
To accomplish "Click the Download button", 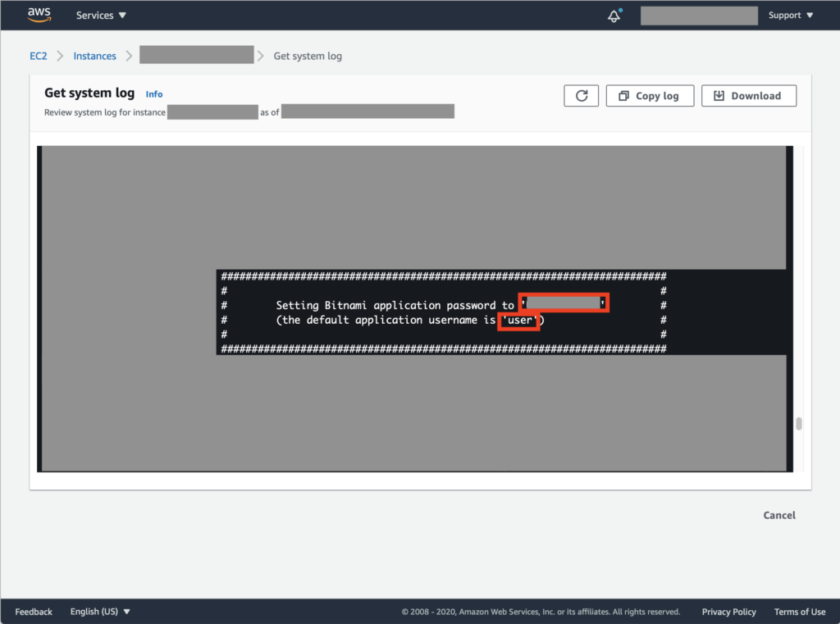I will pos(748,96).
